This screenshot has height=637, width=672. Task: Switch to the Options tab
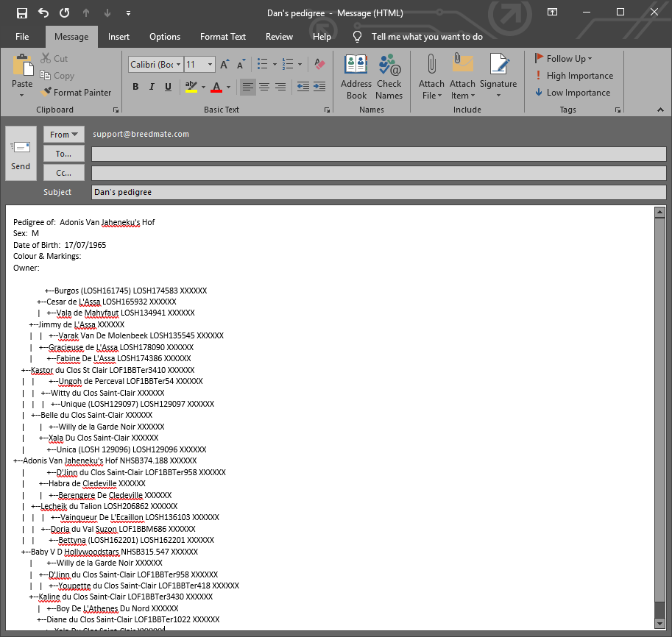[165, 37]
